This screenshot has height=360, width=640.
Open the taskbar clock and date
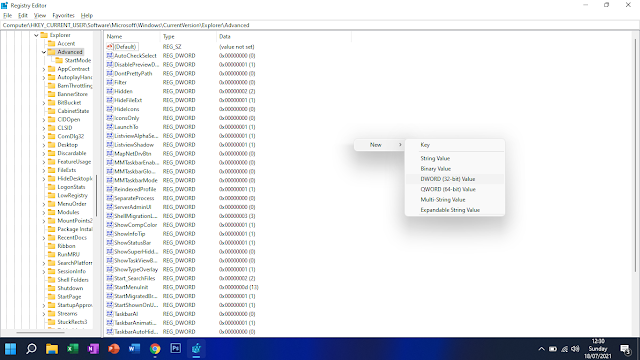click(x=598, y=349)
